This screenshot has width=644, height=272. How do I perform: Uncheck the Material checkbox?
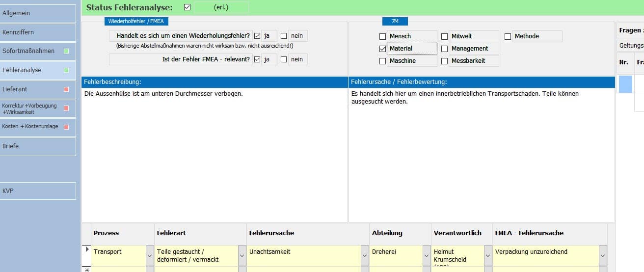[x=383, y=49]
